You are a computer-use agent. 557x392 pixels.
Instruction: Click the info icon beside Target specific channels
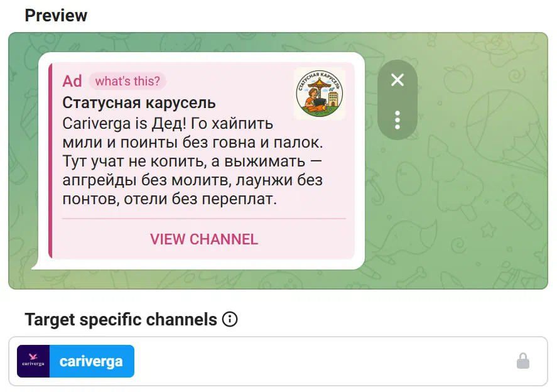tap(230, 319)
